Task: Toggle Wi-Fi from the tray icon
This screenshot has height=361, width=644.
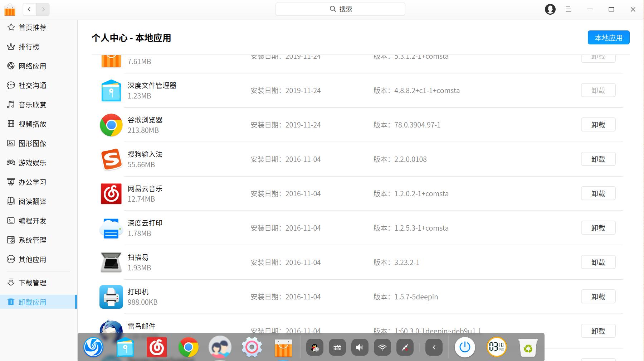Action: point(382,347)
